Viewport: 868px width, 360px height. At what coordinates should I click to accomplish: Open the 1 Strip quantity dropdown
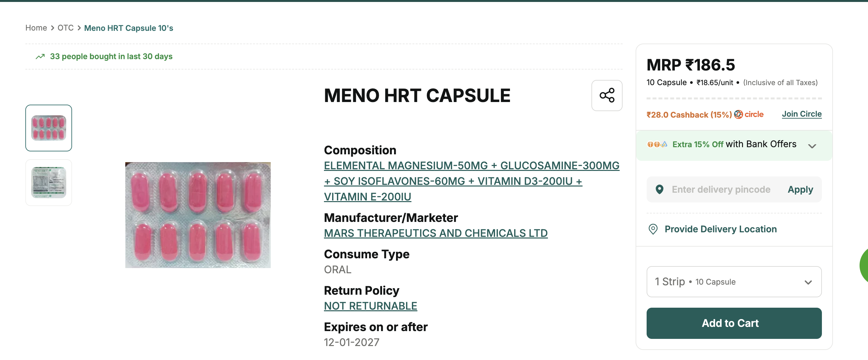734,282
